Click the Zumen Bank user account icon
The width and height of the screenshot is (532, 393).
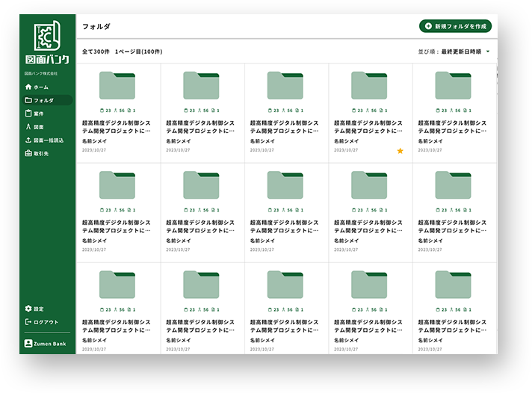[x=28, y=343]
